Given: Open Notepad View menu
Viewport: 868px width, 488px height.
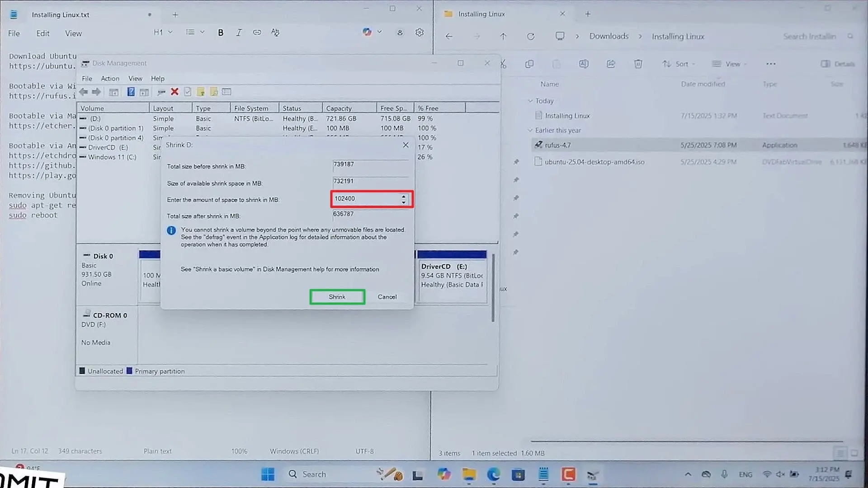Looking at the screenshot, I should (73, 33).
